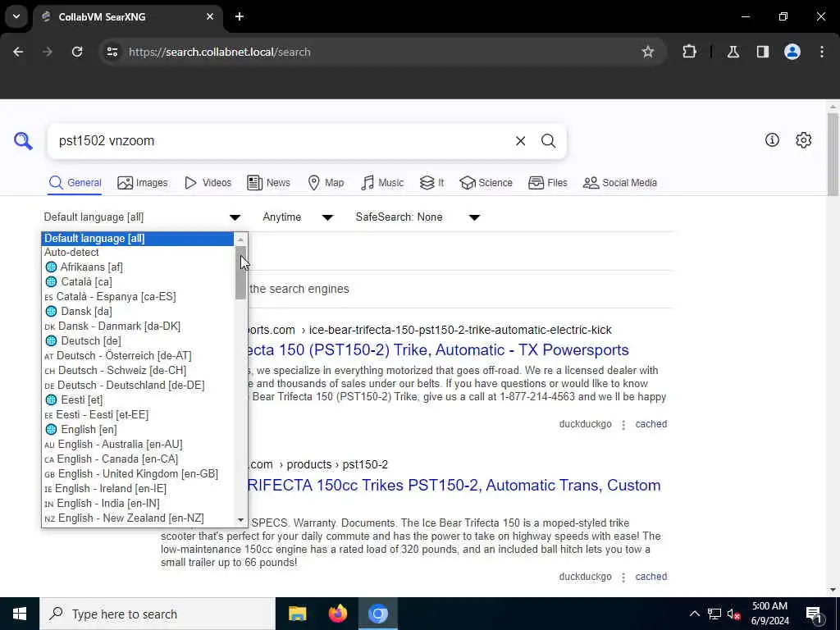View site information icon in address bar
This screenshot has width=840, height=630.
[112, 52]
